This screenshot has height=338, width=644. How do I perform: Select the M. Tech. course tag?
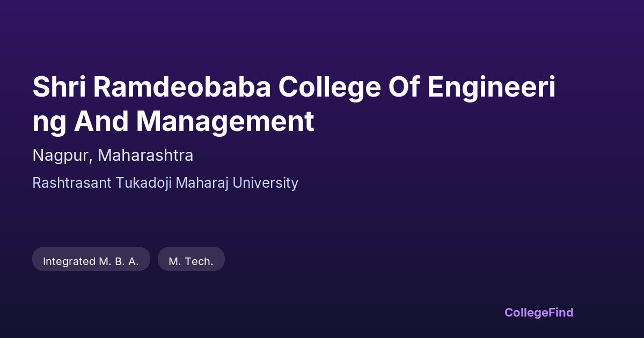191,261
